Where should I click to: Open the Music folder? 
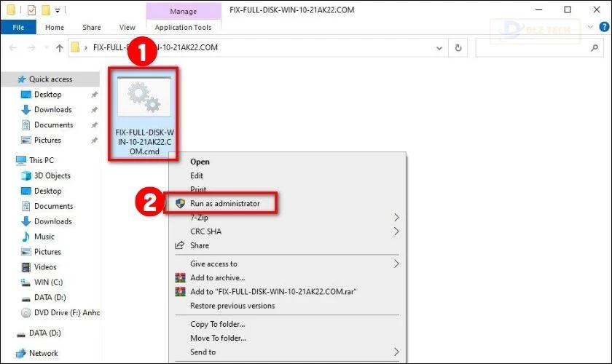[x=44, y=237]
